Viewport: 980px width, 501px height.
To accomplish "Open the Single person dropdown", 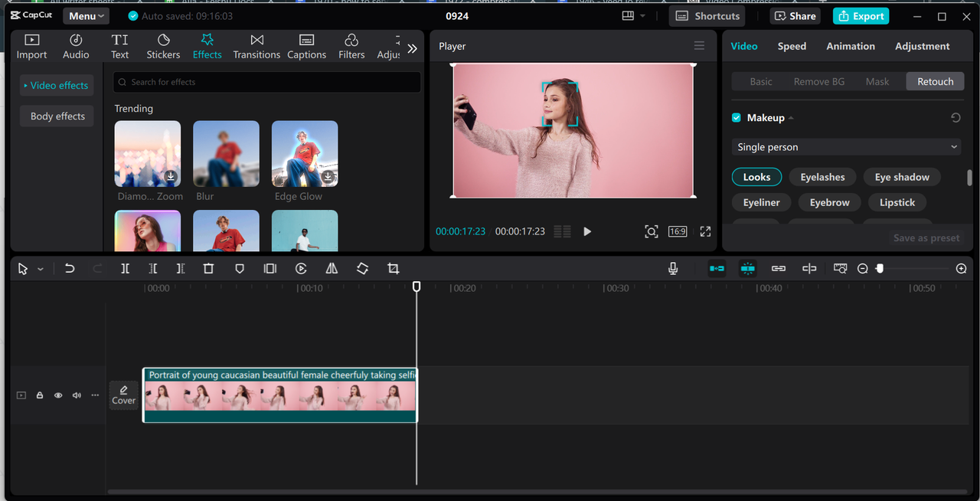I will tap(847, 147).
